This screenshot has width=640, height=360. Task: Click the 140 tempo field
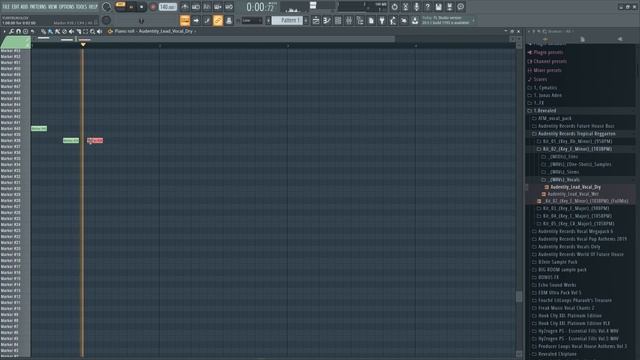point(167,7)
